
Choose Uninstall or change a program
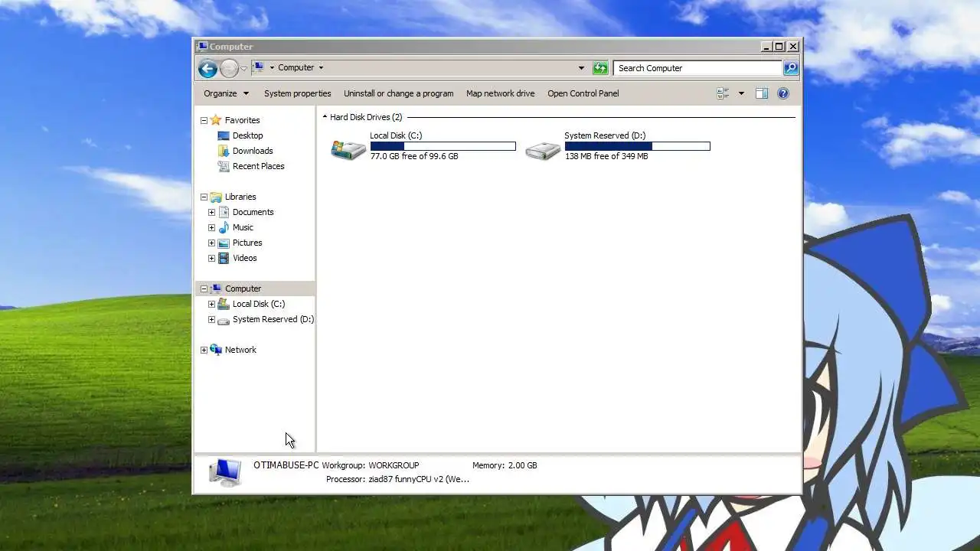tap(398, 93)
